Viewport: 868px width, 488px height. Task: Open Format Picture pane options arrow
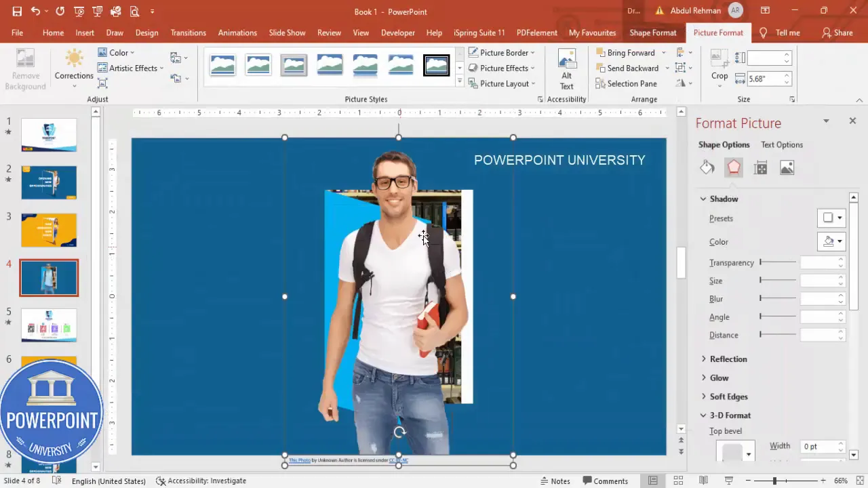pyautogui.click(x=826, y=121)
